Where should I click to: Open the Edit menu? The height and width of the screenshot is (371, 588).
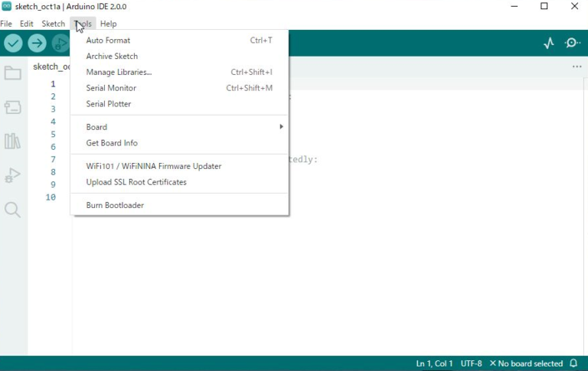(x=26, y=24)
